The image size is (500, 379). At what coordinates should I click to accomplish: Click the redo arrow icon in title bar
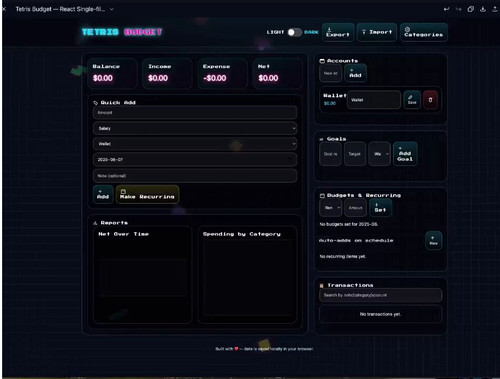(x=459, y=9)
